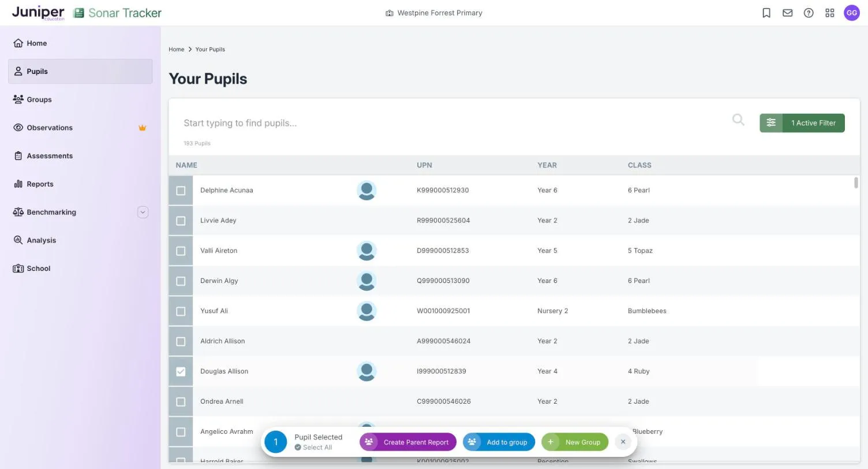Image resolution: width=868 pixels, height=469 pixels.
Task: Tick the checkbox for Derwin Algy
Action: point(181,281)
